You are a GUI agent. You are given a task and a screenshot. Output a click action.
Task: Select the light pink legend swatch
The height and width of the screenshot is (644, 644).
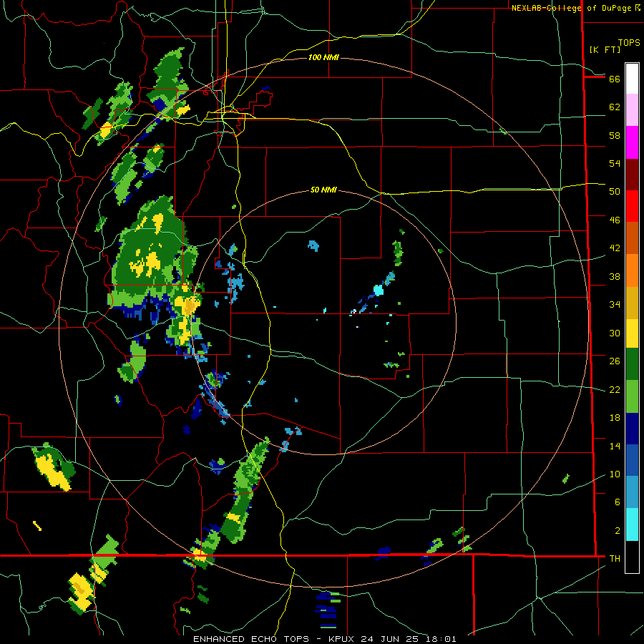[x=632, y=110]
